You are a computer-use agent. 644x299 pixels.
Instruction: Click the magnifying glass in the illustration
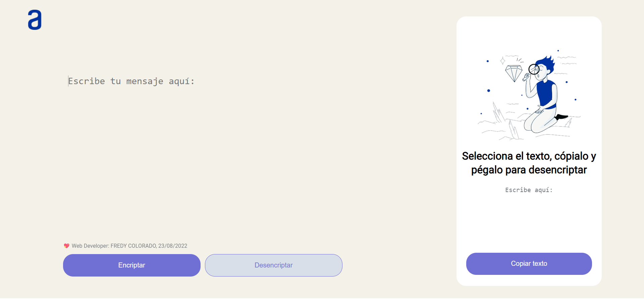pyautogui.click(x=534, y=69)
